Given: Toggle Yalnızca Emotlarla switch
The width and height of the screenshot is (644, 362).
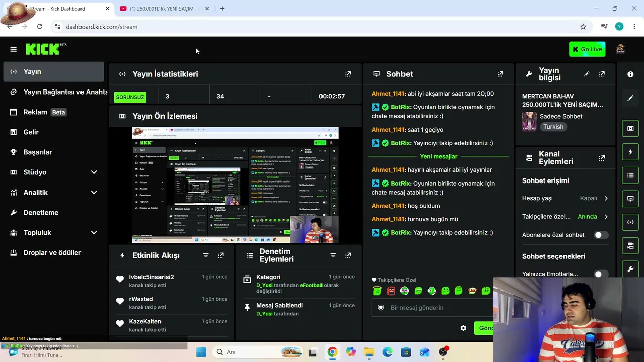Looking at the screenshot, I should click(601, 274).
